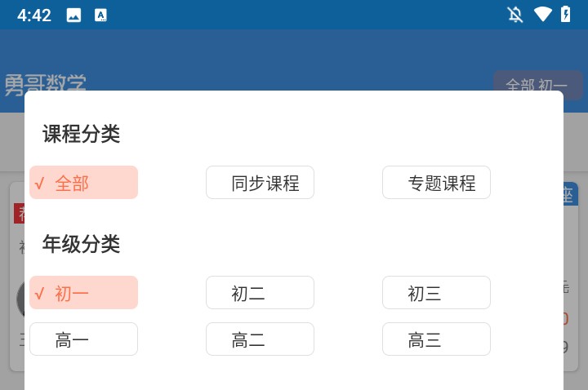Tap the teacher avatar behind the panel
The width and height of the screenshot is (588, 390).
pos(20,299)
